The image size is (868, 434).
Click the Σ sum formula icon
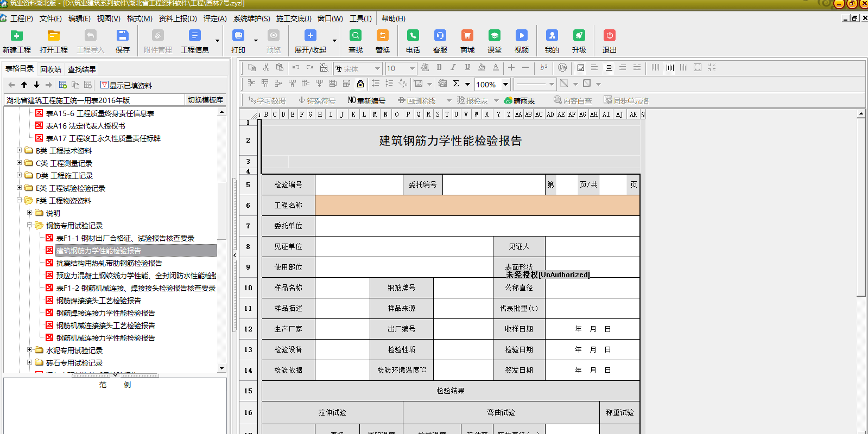456,84
